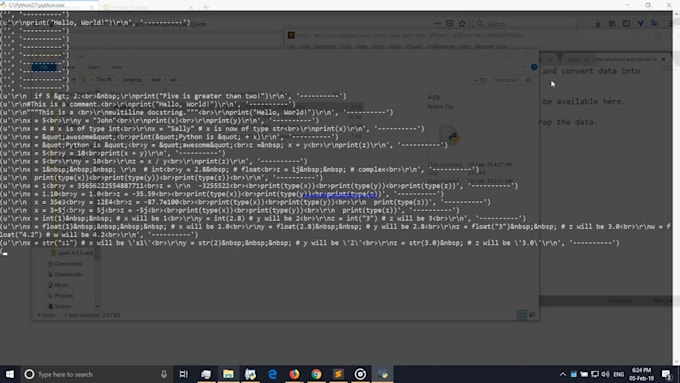Open the clock showing 6:24 PM
This screenshot has height=383, width=680.
click(x=641, y=374)
